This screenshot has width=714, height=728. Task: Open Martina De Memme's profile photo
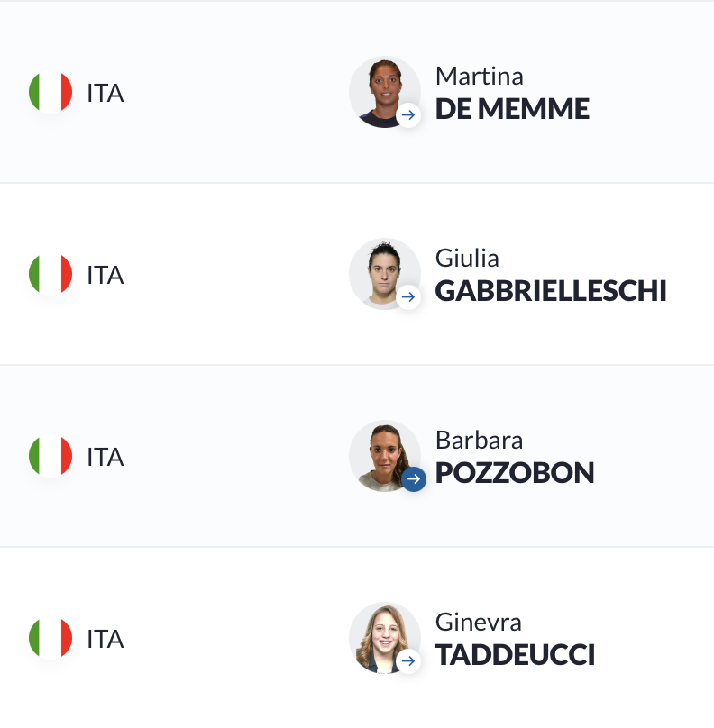[385, 92]
